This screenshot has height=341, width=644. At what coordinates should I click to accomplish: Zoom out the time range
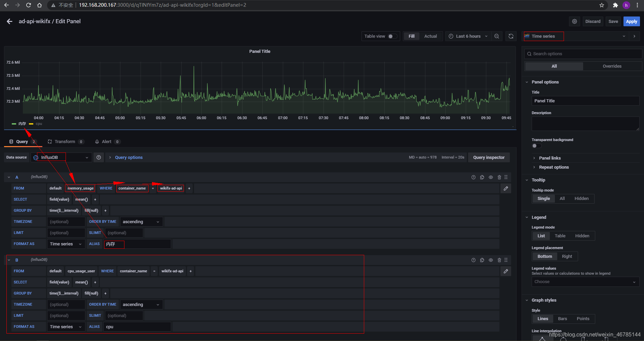(x=497, y=36)
